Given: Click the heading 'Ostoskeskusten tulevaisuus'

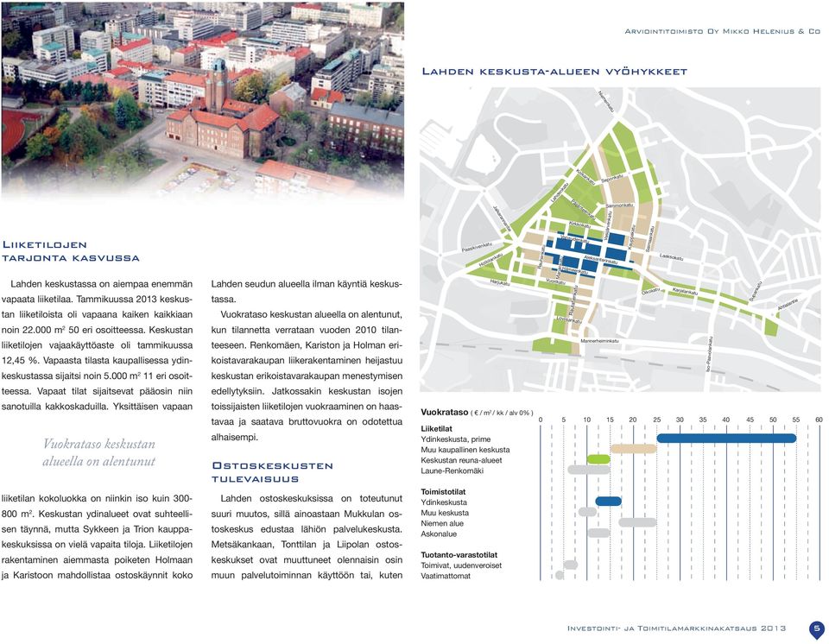Looking at the screenshot, I should 272,472.
